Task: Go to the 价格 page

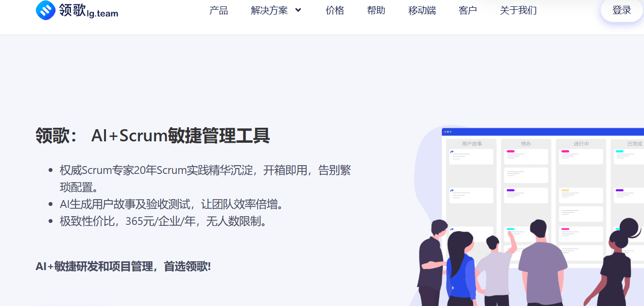Action: 335,10
